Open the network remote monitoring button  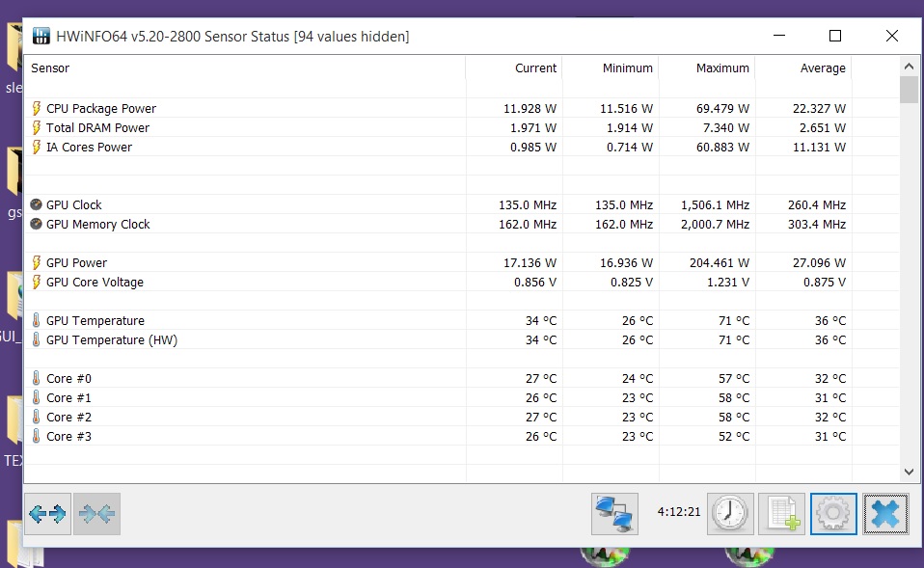coord(614,514)
